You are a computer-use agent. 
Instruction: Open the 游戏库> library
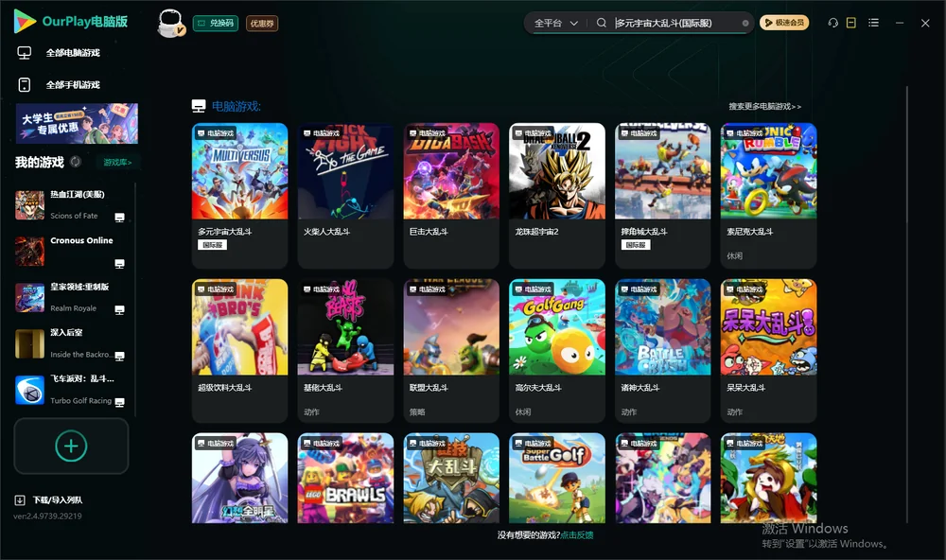click(x=117, y=163)
